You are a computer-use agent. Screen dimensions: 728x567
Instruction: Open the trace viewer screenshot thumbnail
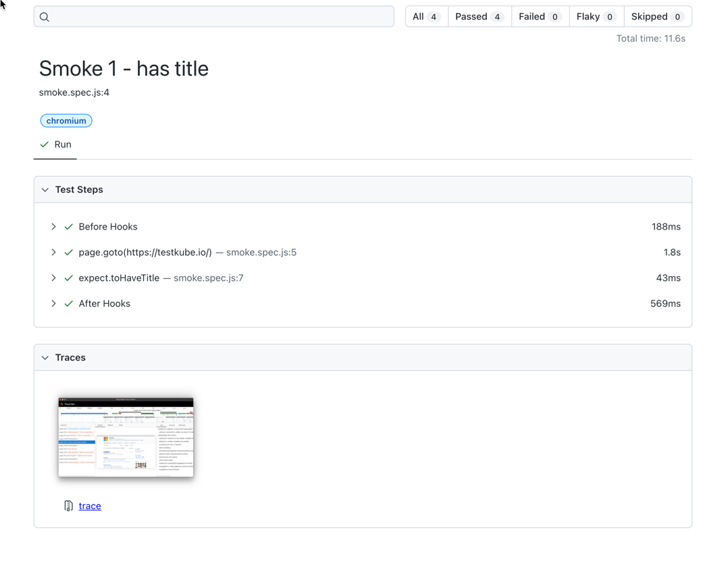126,437
